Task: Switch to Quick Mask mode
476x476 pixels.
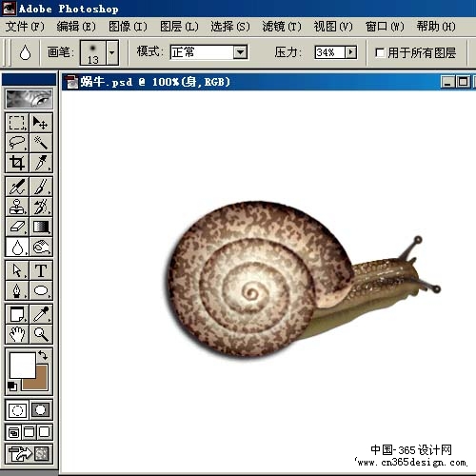Action: click(41, 409)
